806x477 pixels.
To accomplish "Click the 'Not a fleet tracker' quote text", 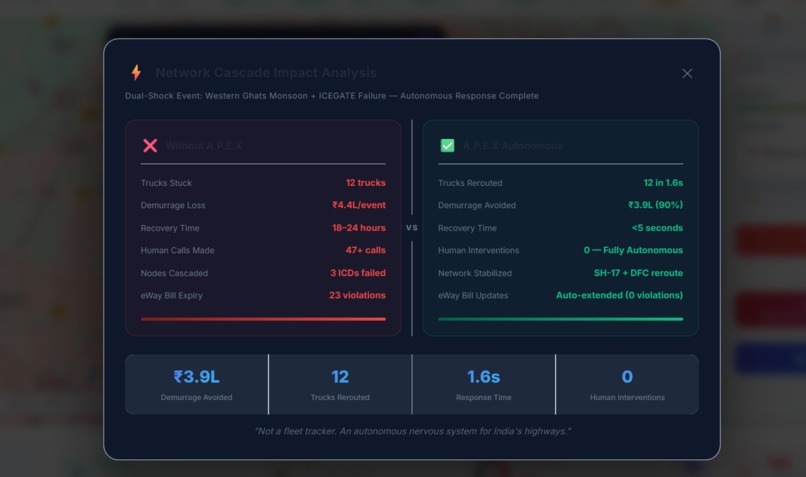I will click(x=413, y=431).
